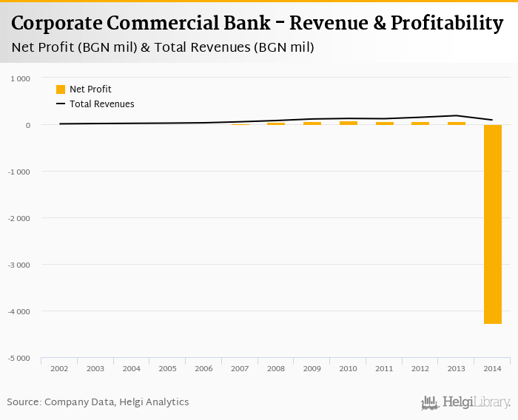Click the 2012 net profit bar
The width and height of the screenshot is (518, 420).
[x=420, y=123]
